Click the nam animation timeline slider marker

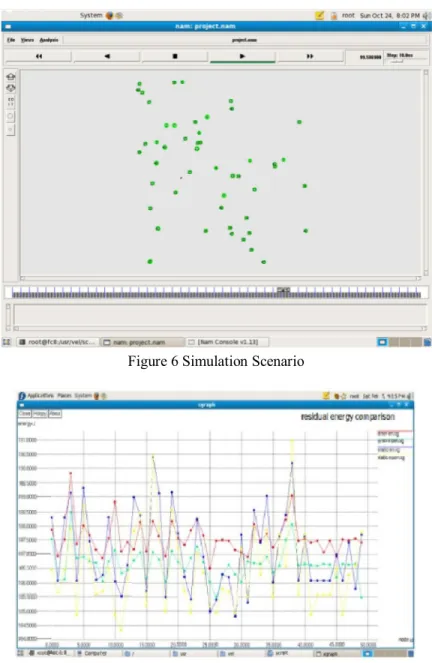point(283,290)
